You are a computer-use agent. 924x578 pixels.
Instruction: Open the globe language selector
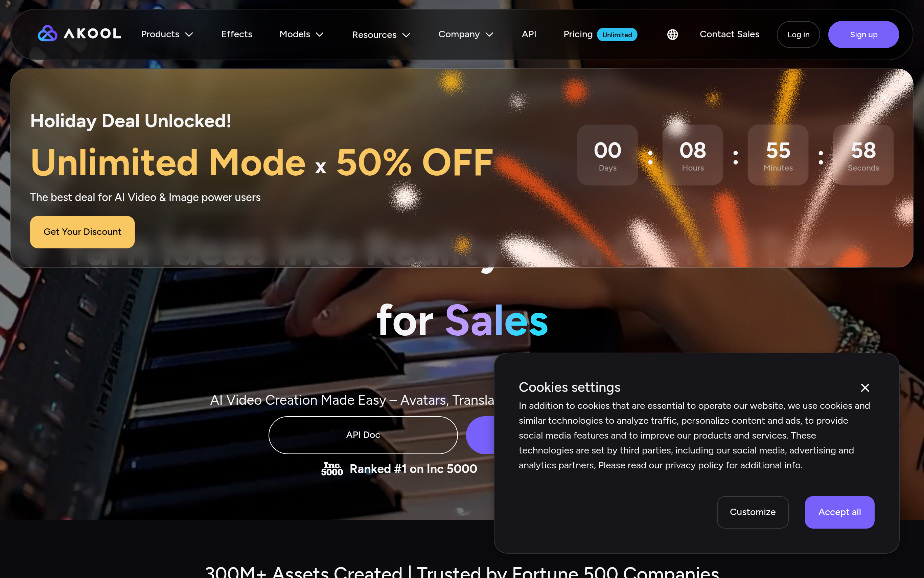coord(672,35)
